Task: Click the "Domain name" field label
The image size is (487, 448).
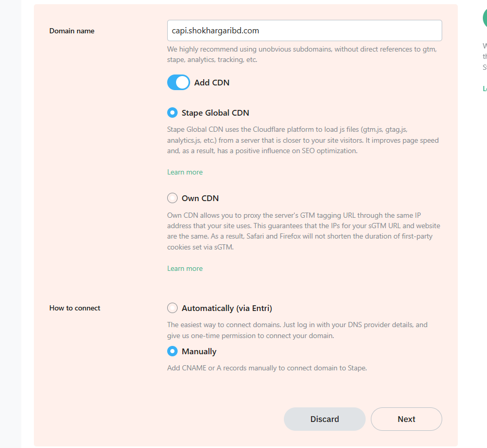Action: click(x=72, y=31)
